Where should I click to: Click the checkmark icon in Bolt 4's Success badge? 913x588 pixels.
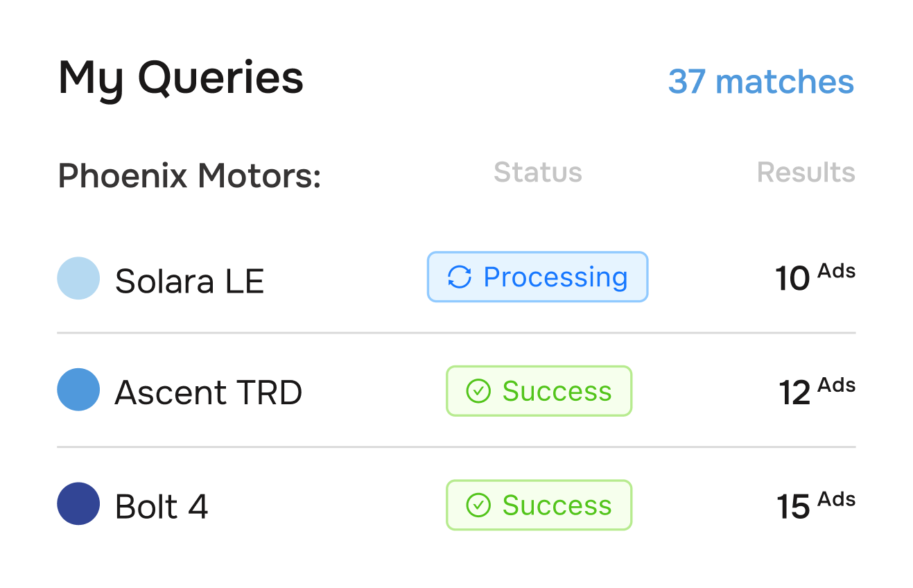[x=477, y=505]
